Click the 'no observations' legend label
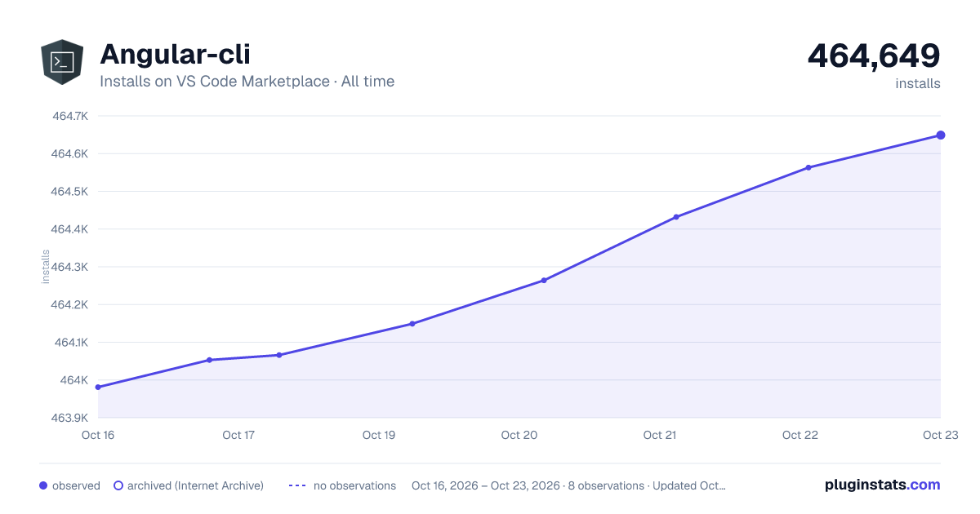 click(354, 485)
